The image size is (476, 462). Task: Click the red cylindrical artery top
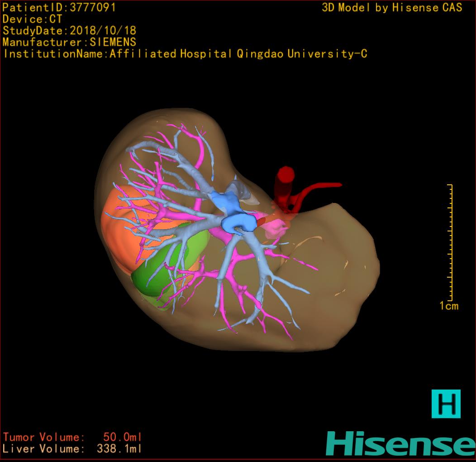click(286, 175)
